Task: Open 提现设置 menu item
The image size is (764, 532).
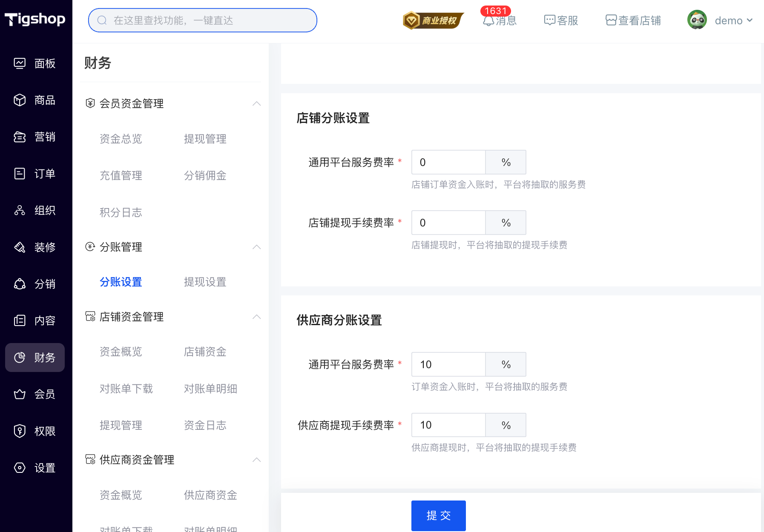Action: (205, 282)
